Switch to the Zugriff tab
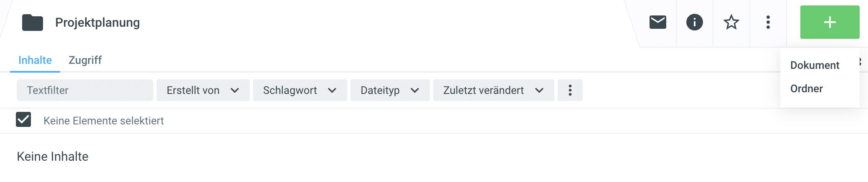Viewport: 868px width, 182px height. (x=85, y=60)
